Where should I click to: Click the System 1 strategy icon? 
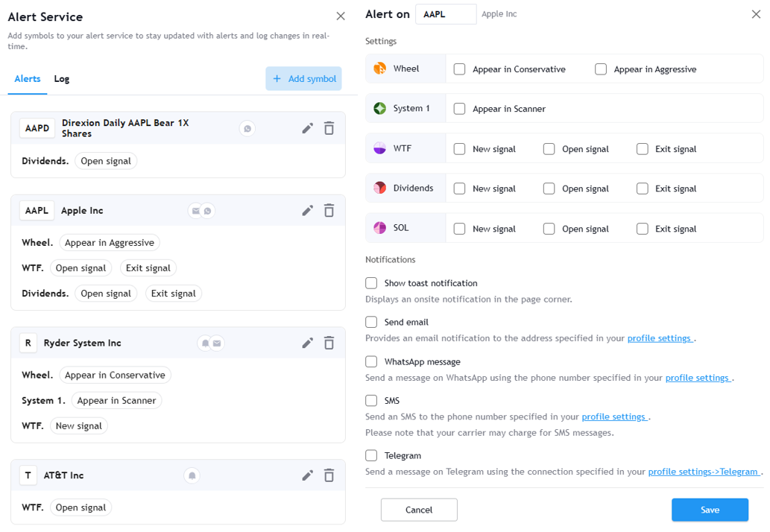point(380,109)
